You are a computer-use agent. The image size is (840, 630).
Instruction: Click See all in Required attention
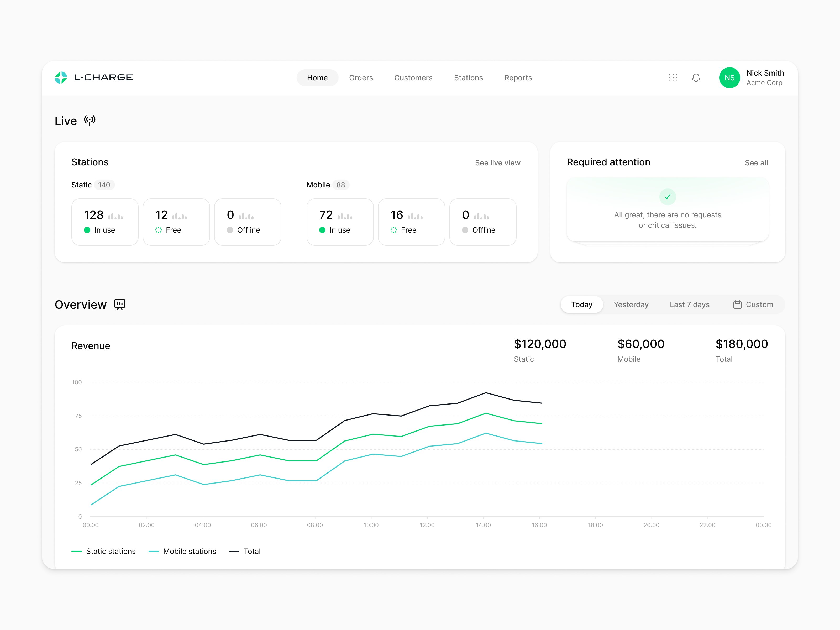[x=757, y=163]
